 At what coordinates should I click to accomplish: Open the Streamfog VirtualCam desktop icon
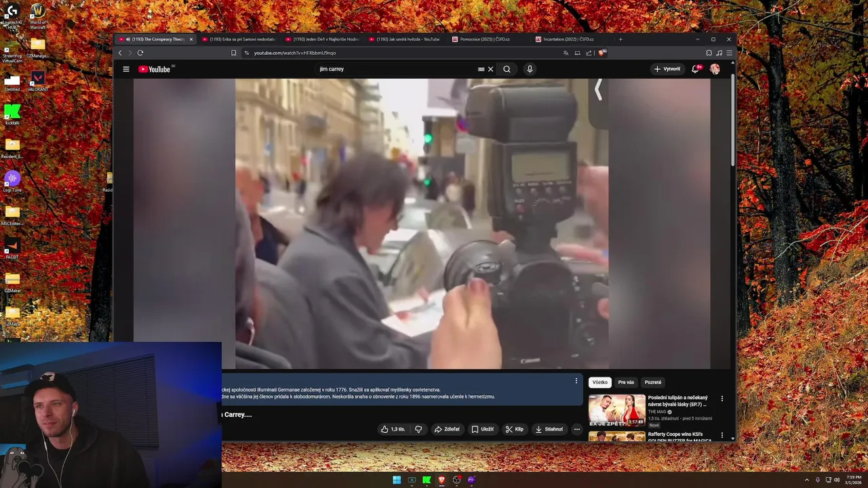(x=12, y=51)
